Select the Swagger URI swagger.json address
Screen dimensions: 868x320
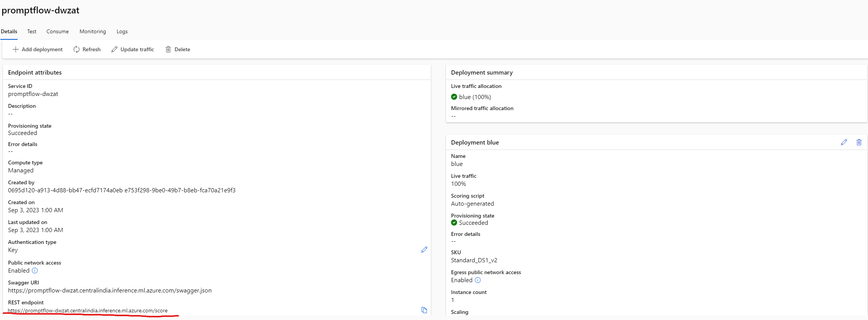[x=110, y=291]
